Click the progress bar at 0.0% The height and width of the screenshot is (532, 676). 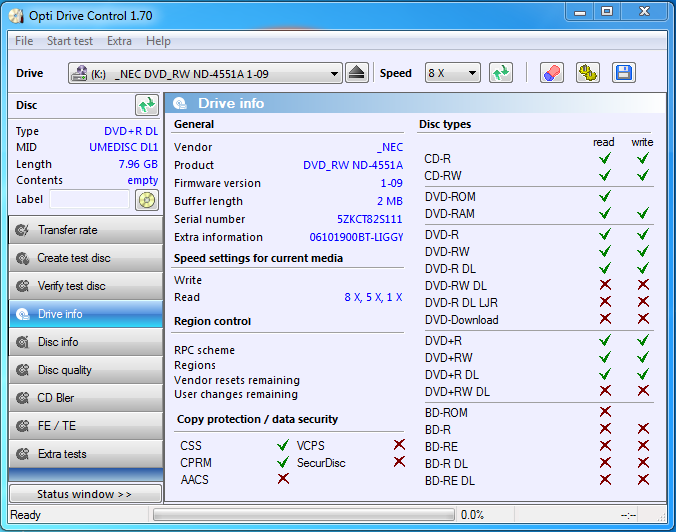304,515
